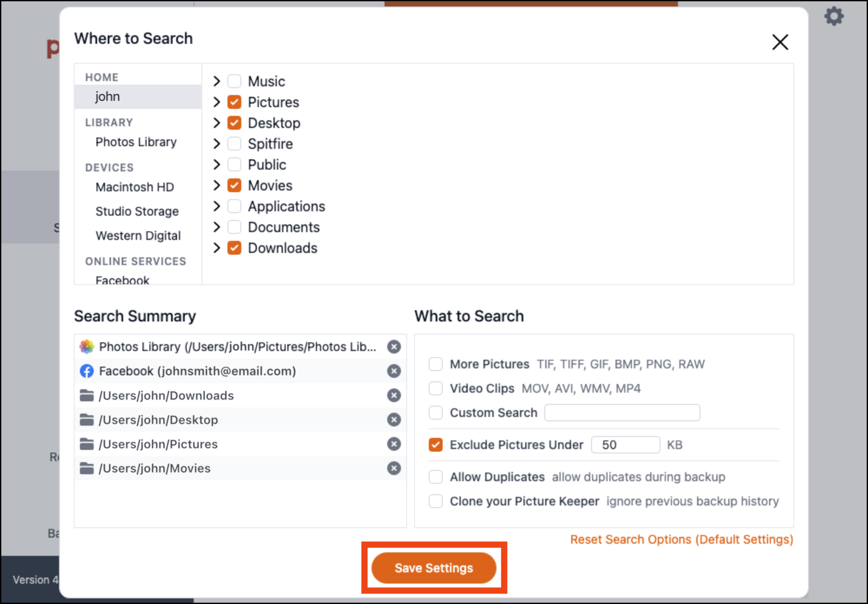The width and height of the screenshot is (868, 604).
Task: Click the Spitfire folder label
Action: point(270,144)
